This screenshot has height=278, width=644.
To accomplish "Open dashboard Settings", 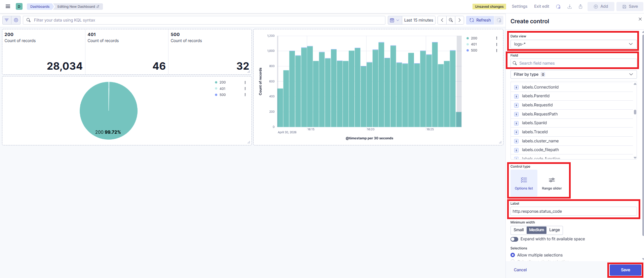I will click(520, 6).
